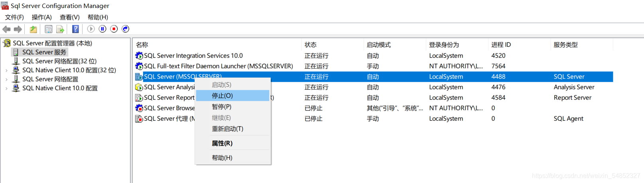Viewport: 644px width, 183px height.
Task: Click the Sql Server Configuration Manager title icon
Action: tap(5, 6)
